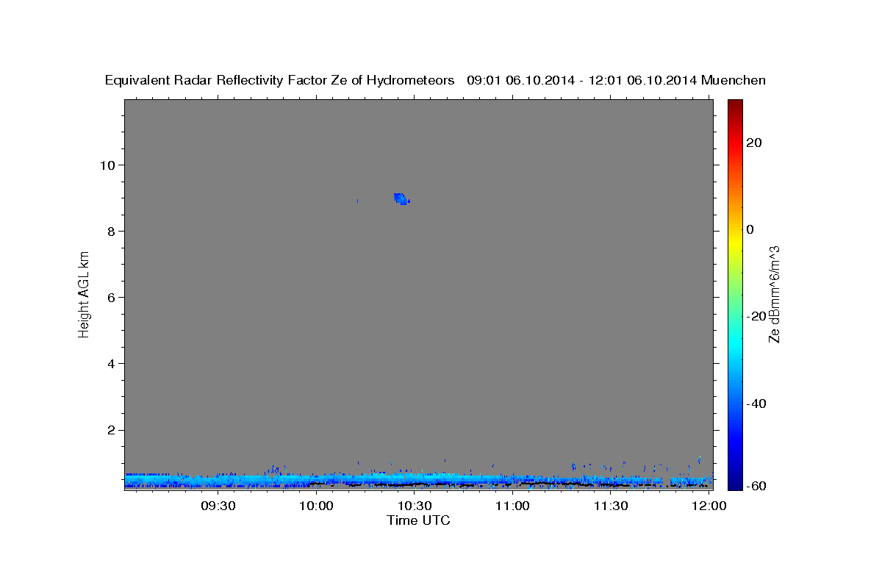
Task: Click the 10:30 time tick label
Action: 415,506
